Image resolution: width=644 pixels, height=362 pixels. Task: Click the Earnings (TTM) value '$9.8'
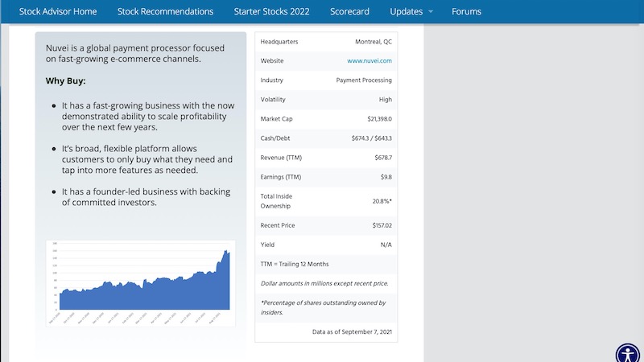pos(386,177)
